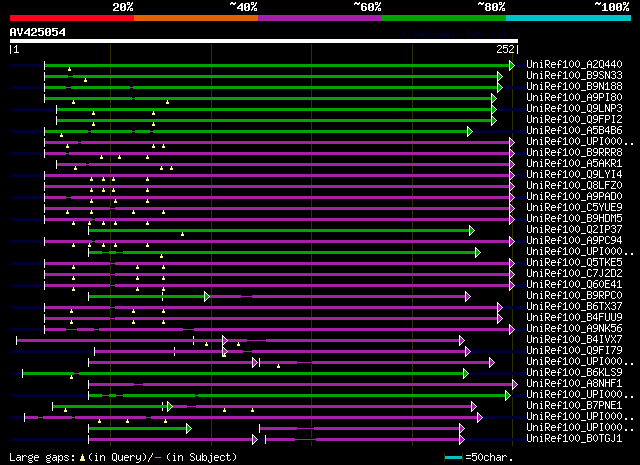The width and height of the screenshot is (640, 465).
Task: Click the green mid-row arrowhead in the B9RPC0 alignment
Action: pos(207,296)
